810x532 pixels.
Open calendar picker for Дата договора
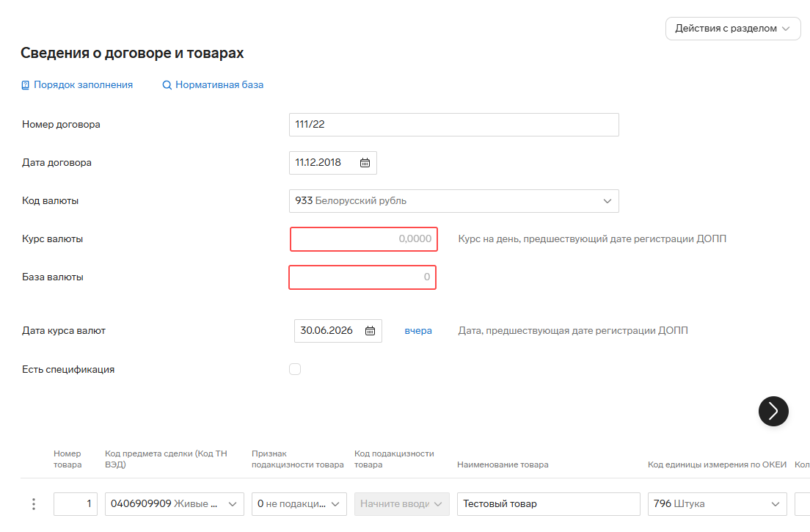pyautogui.click(x=365, y=163)
